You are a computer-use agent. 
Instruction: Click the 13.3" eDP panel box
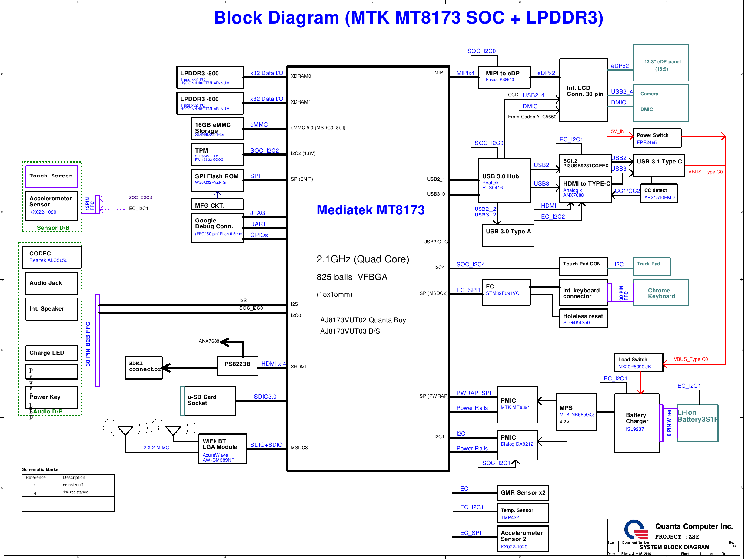coord(660,63)
